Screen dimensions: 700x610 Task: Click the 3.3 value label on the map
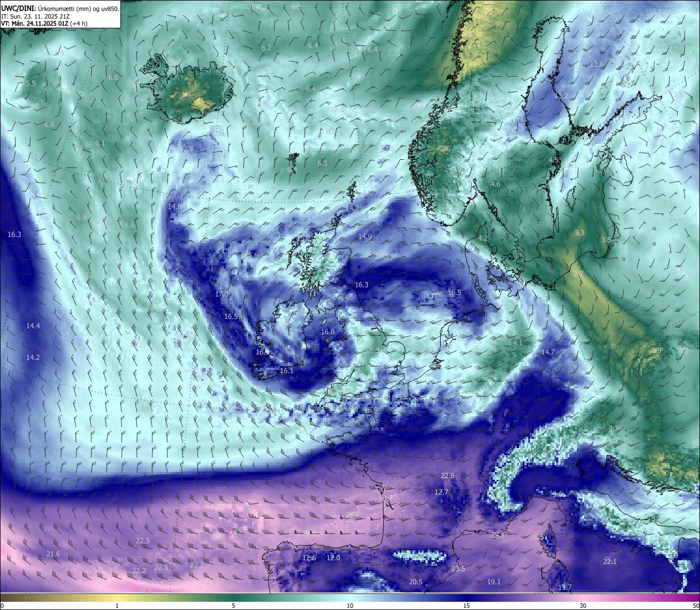(580, 233)
